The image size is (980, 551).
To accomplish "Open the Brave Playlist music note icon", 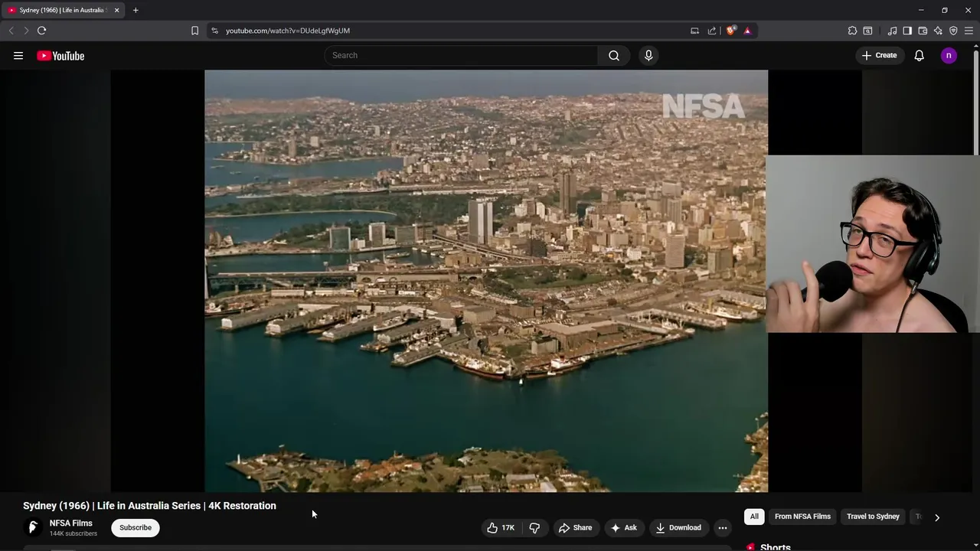I will pyautogui.click(x=892, y=31).
